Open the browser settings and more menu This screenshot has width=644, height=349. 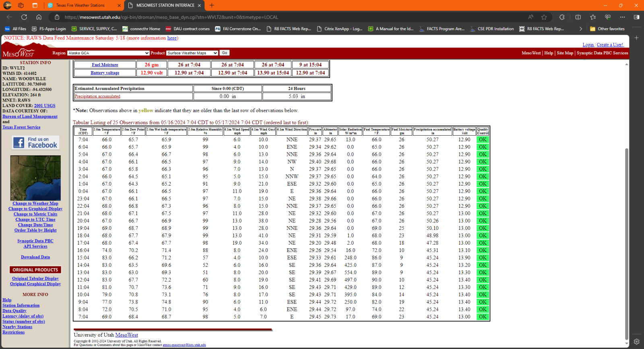[x=622, y=17]
